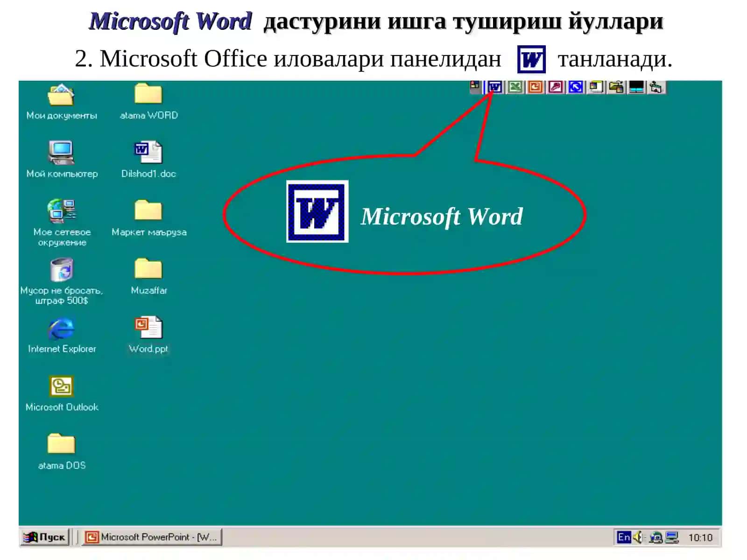Open the Office shortcut bar control menu icon
Viewport: 747px width, 560px height.
point(475,85)
